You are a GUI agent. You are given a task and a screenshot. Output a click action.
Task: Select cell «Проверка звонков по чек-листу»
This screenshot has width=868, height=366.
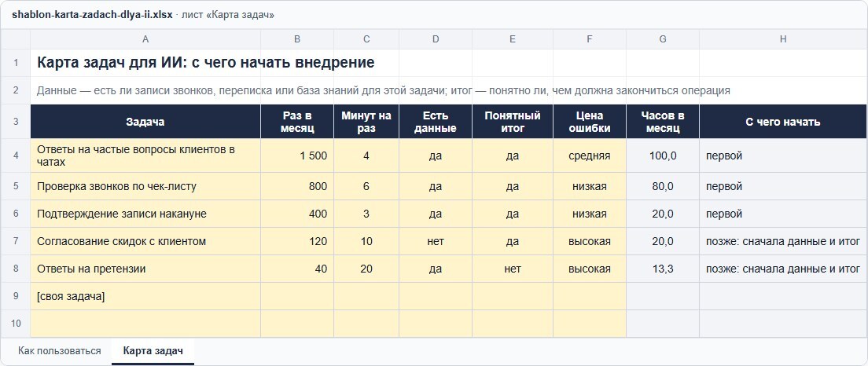pos(145,186)
